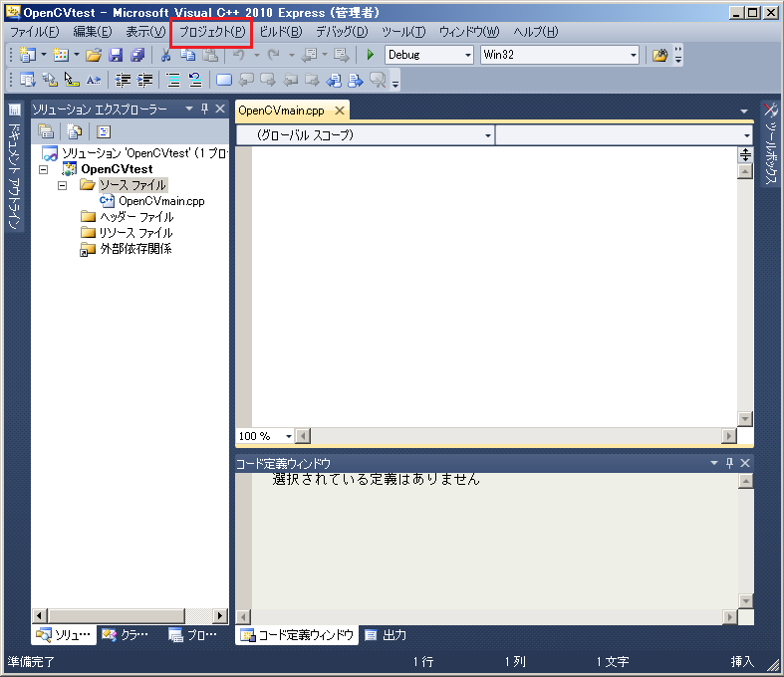The height and width of the screenshot is (677, 784).
Task: Click the Paste clipboard icon
Action: click(x=210, y=55)
